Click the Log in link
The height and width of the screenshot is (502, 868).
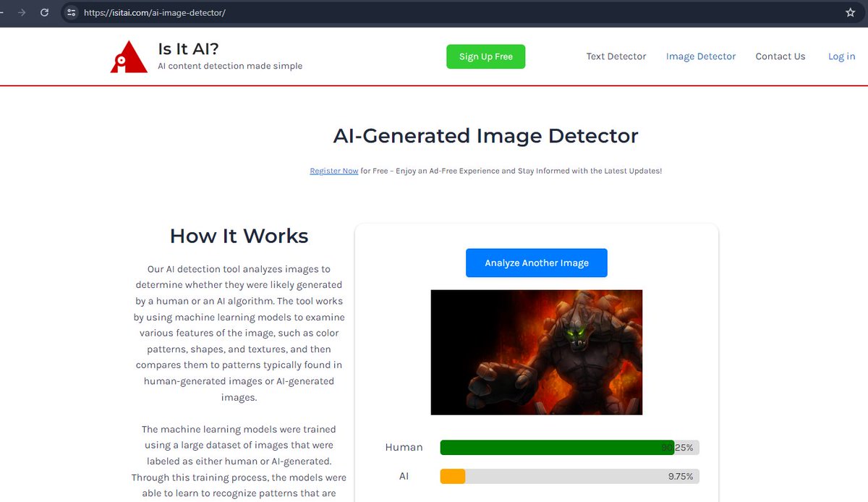pyautogui.click(x=841, y=56)
